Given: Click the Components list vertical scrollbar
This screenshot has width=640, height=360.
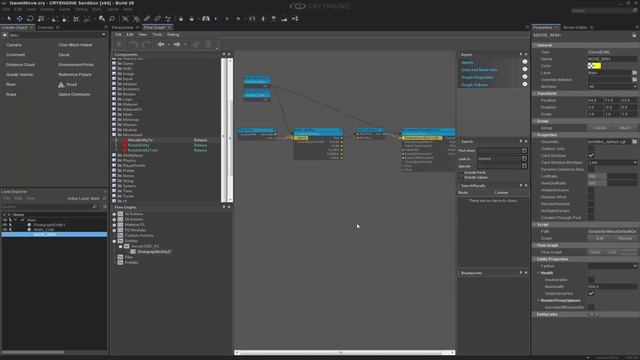Looking at the screenshot, I should 230,130.
